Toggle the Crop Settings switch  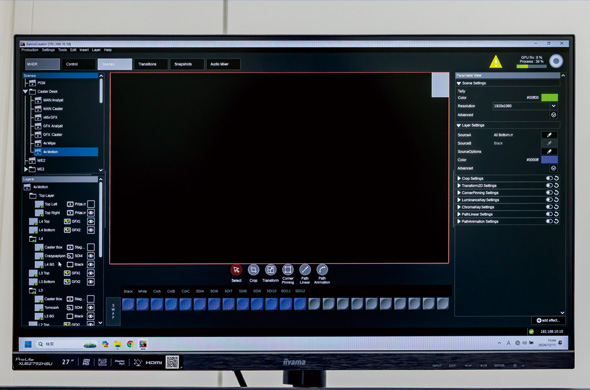[549, 178]
